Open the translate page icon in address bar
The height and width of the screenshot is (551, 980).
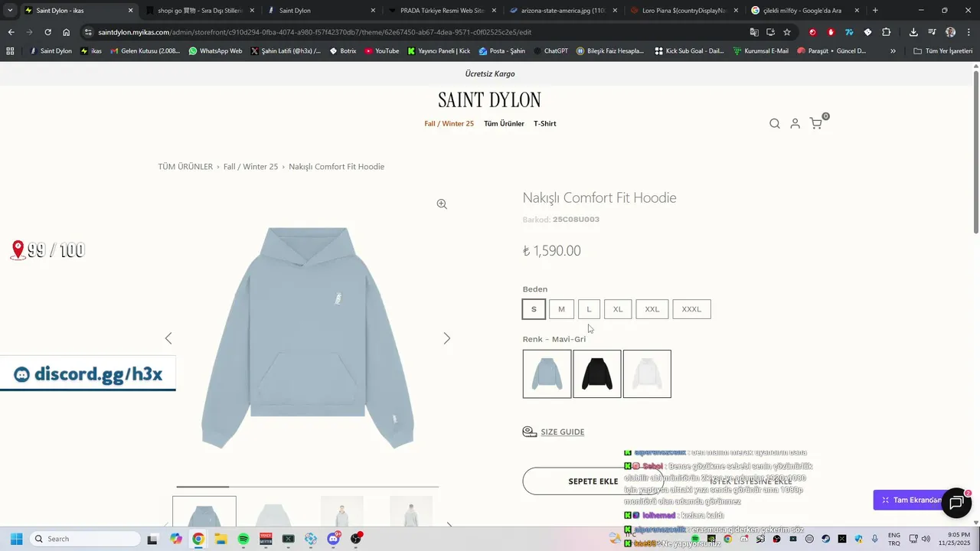[754, 32]
